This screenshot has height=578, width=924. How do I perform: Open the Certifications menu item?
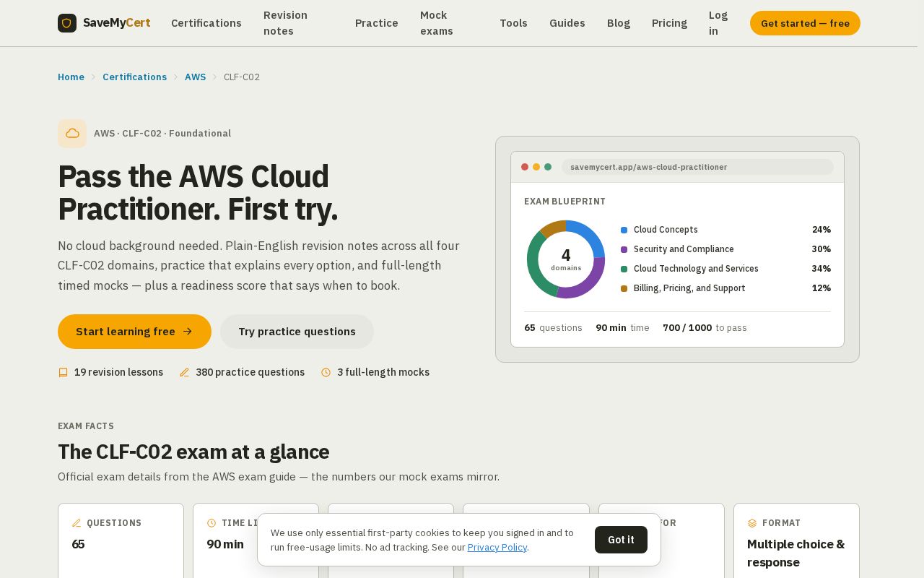click(206, 23)
